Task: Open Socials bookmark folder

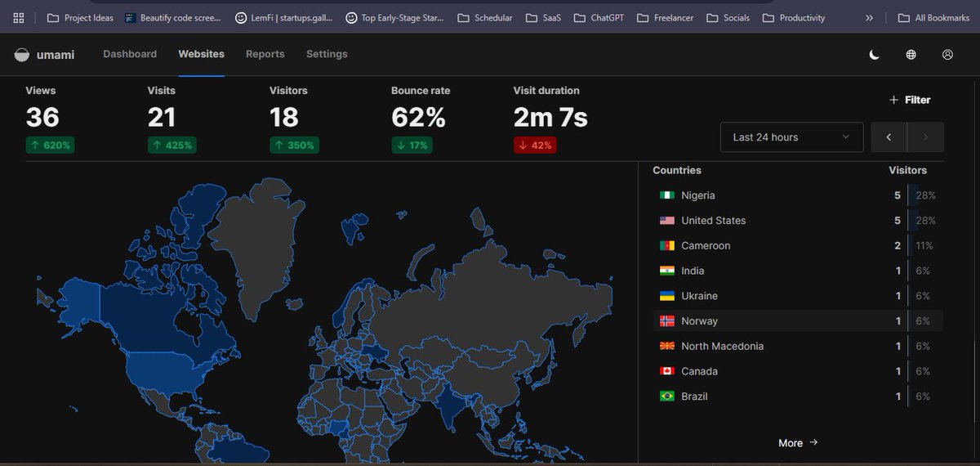Action: pos(728,17)
